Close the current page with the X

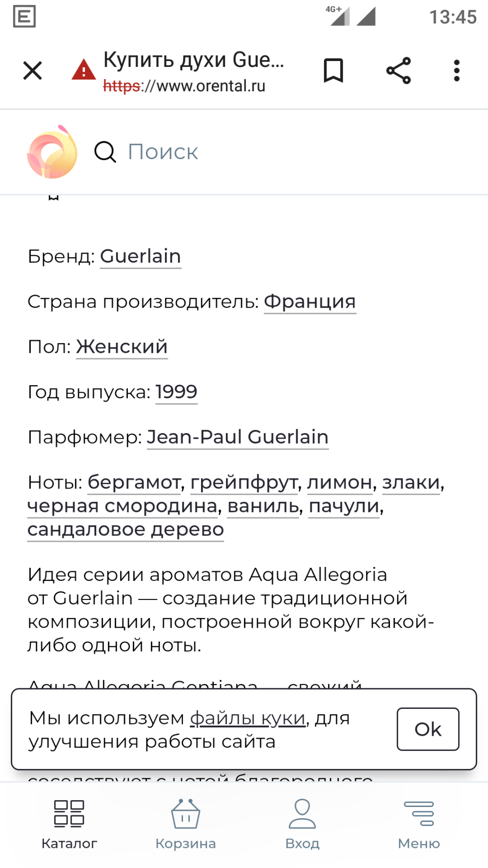32,70
